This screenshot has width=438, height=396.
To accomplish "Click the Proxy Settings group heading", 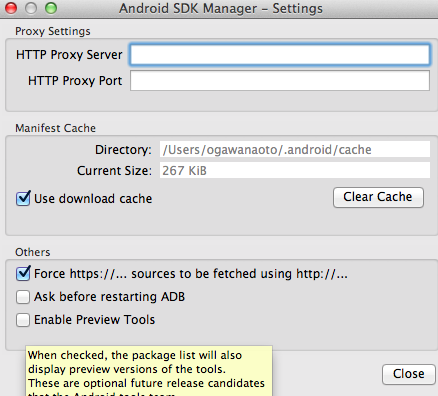I will (53, 31).
